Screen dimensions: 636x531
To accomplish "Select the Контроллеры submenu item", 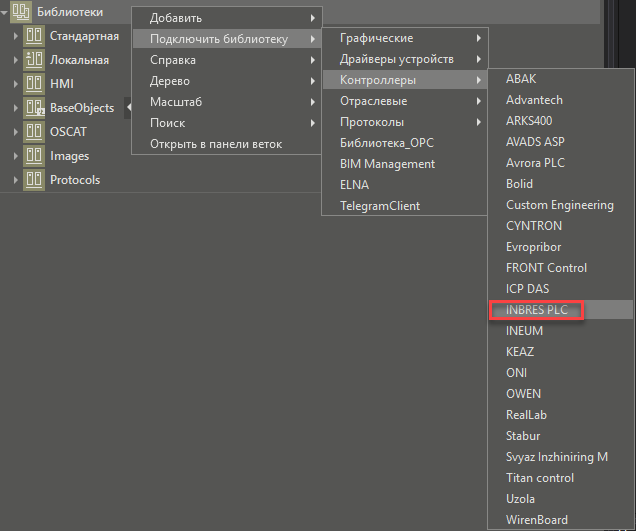I will (x=405, y=80).
